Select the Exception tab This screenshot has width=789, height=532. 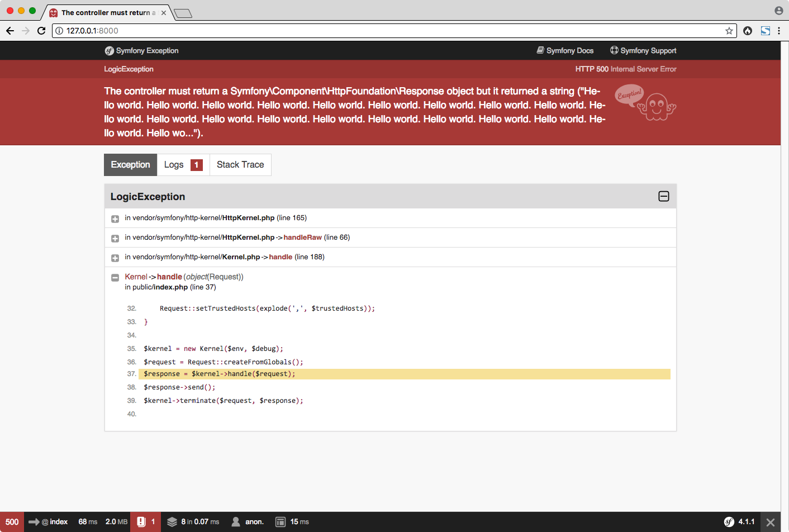131,165
